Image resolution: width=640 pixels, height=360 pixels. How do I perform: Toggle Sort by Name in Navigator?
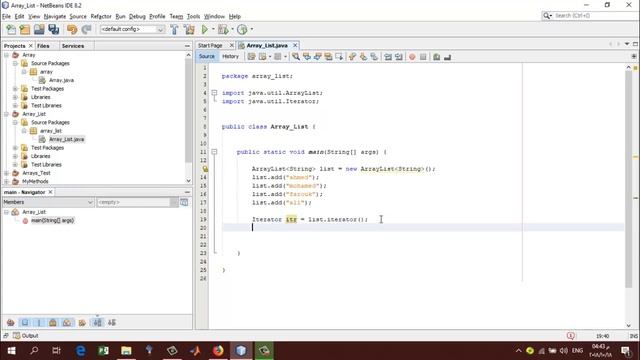[x=98, y=322]
